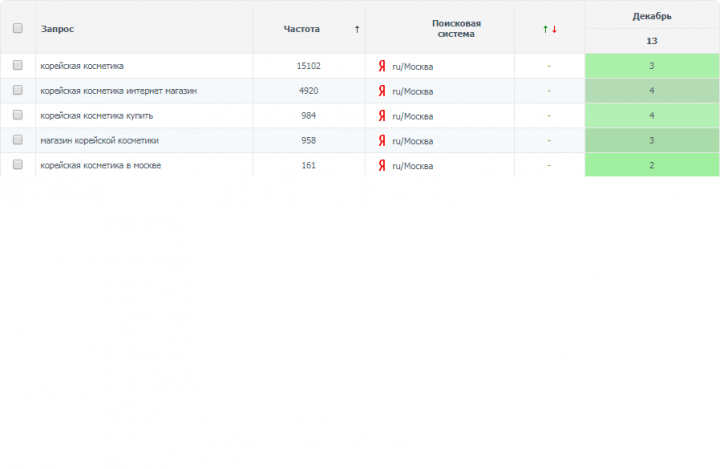Viewport: 720px width, 469px height.
Task: Click the Yandex icon for корейская косметика row
Action: (382, 66)
